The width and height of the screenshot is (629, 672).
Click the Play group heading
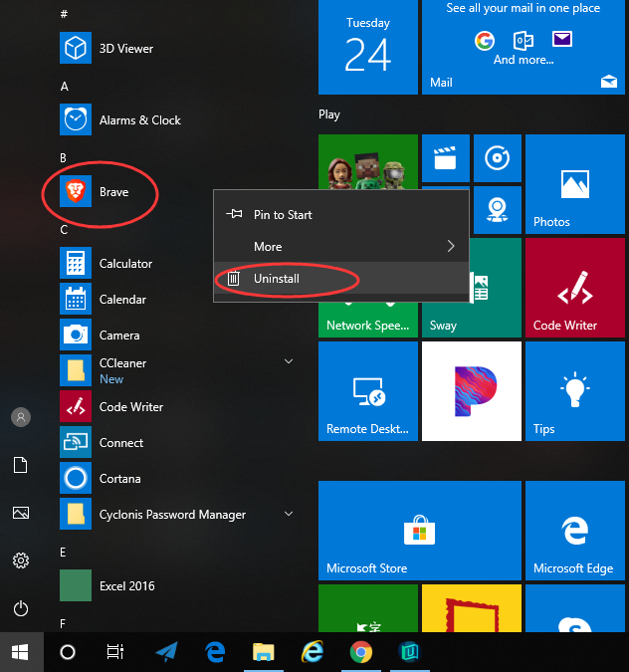(x=329, y=114)
